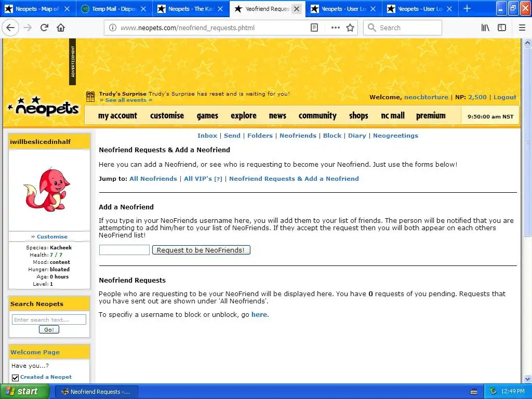Click Request to be NeoFriends! button
This screenshot has width=532, height=399.
(x=201, y=250)
